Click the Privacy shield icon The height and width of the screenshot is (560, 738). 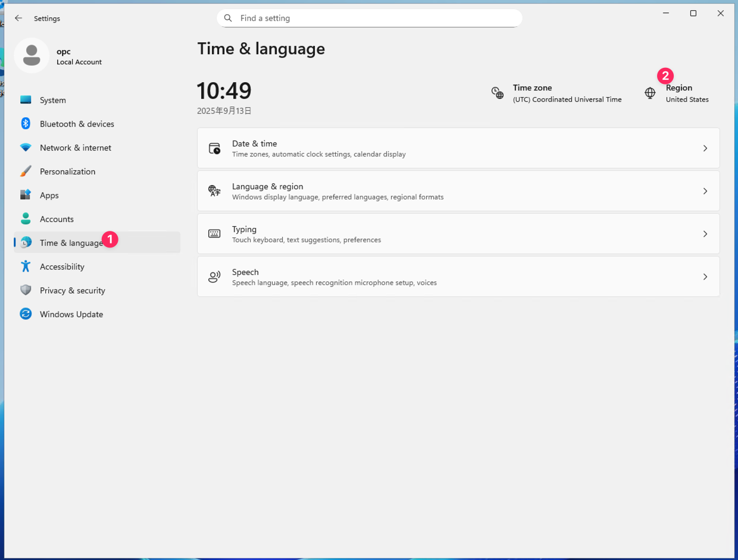26,290
